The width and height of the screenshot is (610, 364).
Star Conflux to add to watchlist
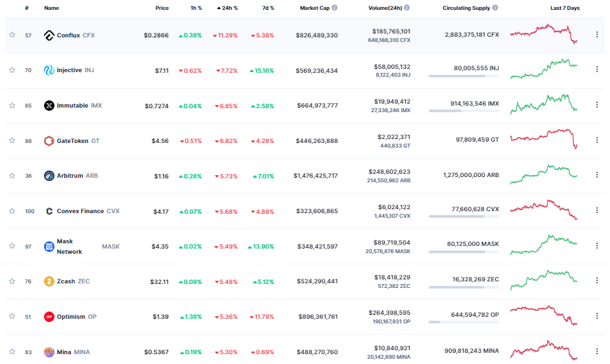(x=12, y=35)
